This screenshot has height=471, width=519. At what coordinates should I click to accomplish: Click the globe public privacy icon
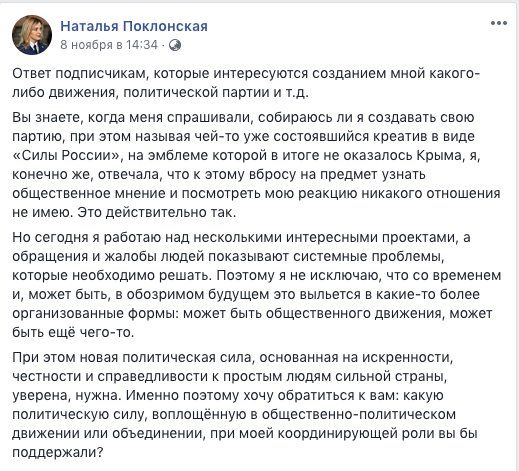(x=175, y=45)
